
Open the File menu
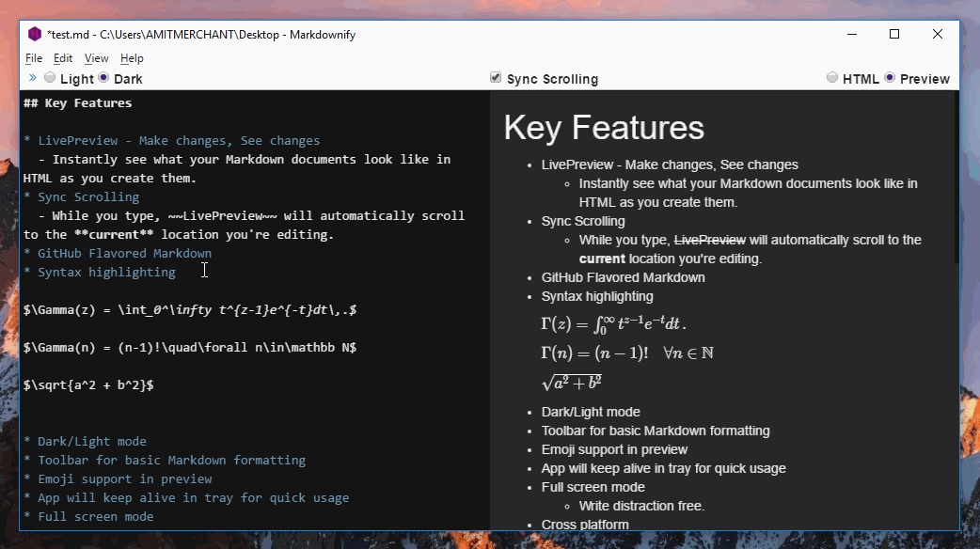(34, 58)
